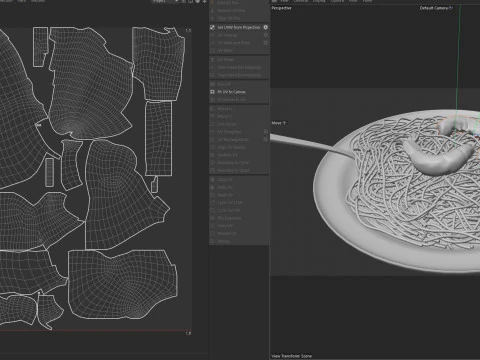480x360 pixels.
Task: Click the Fit UV to Canvas icon
Action: point(212,92)
